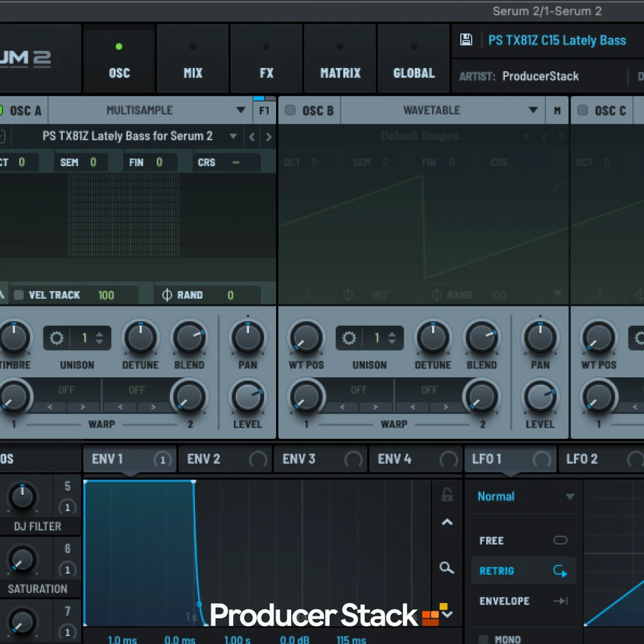Select next multisample with right arrow
Screen dimensions: 644x644
click(269, 136)
